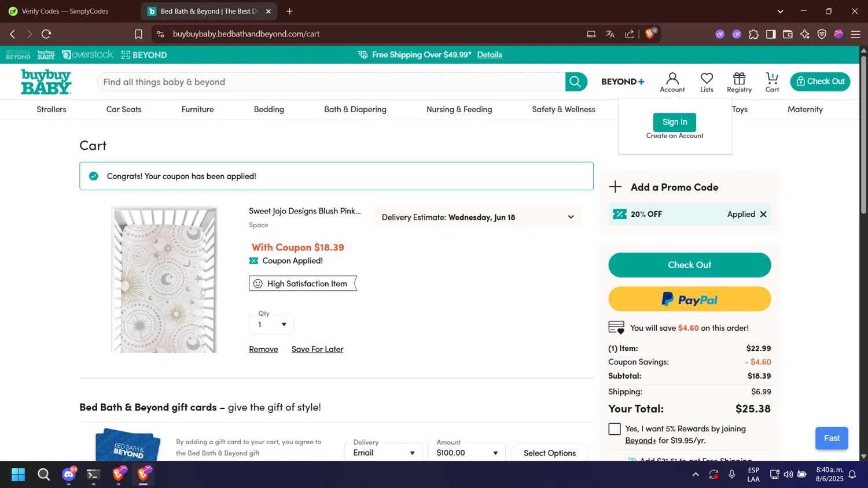The width and height of the screenshot is (868, 488).
Task: Click the Fast button
Action: [832, 438]
